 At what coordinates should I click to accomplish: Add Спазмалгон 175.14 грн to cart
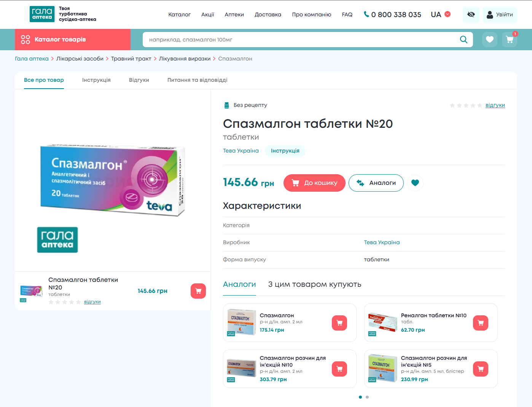pos(339,323)
